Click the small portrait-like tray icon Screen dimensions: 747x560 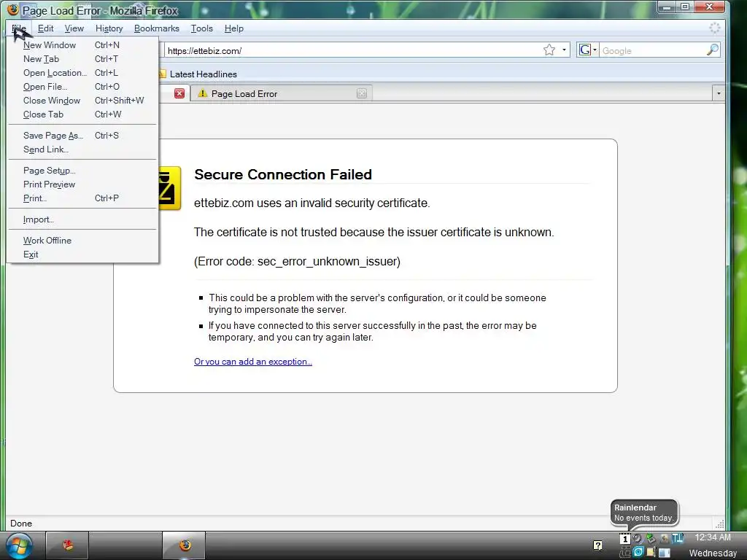(x=665, y=539)
